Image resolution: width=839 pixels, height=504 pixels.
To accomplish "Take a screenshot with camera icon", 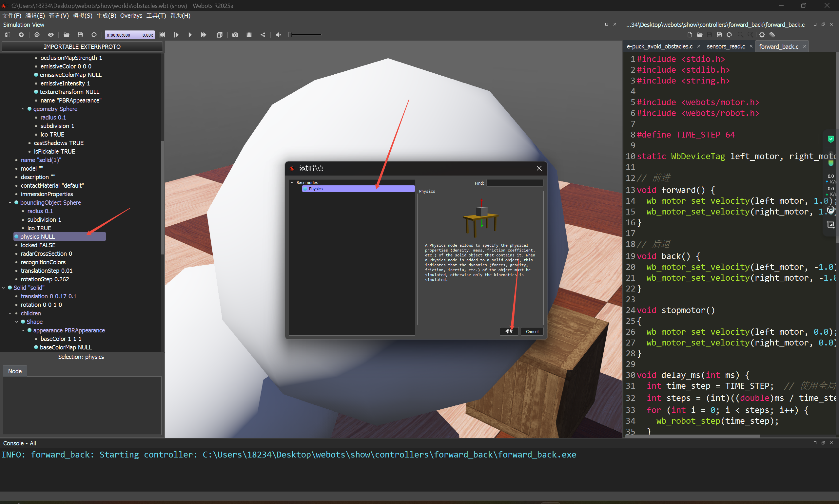I will point(235,35).
